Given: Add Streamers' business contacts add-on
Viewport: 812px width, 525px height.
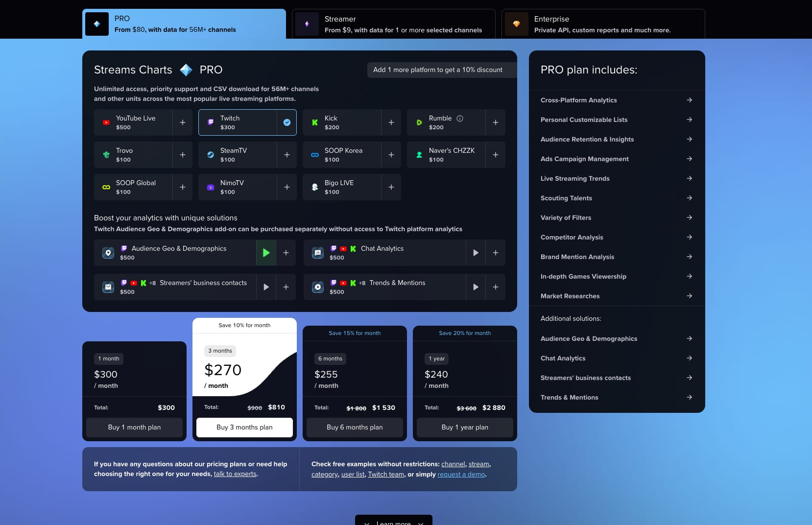Looking at the screenshot, I should (x=286, y=287).
